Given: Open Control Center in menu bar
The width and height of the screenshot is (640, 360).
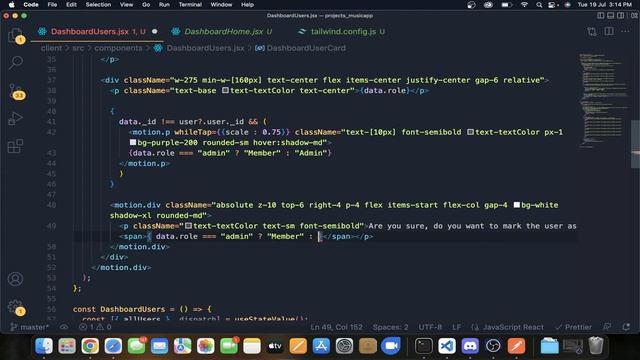Looking at the screenshot, I should [x=552, y=4].
